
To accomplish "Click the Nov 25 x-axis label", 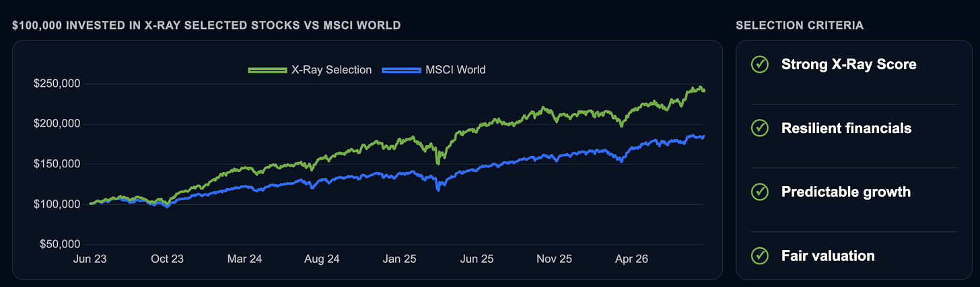I will 553,259.
